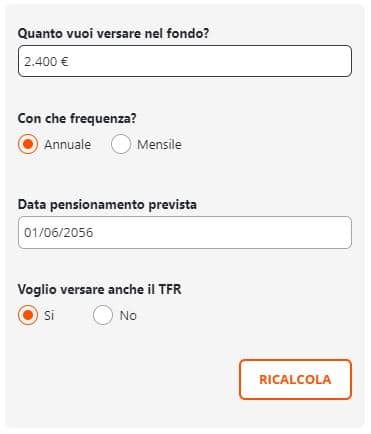Screen dimensions: 371x434
Task: Choose Si for versare il TFR
Action: tap(28, 315)
